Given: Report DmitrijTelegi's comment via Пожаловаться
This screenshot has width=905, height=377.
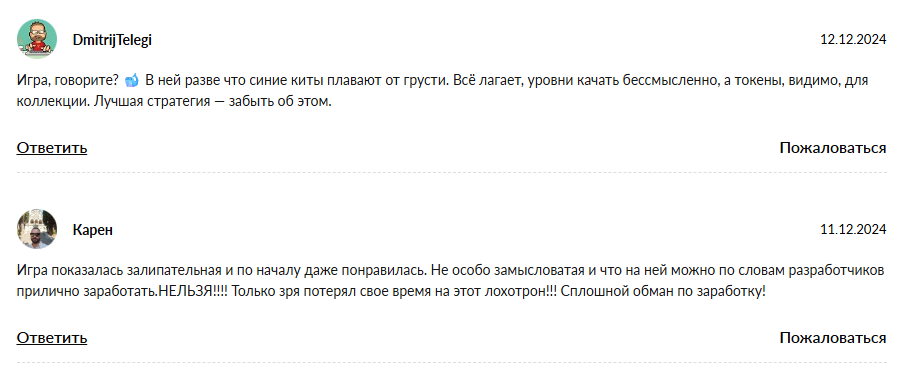Looking at the screenshot, I should 833,148.
